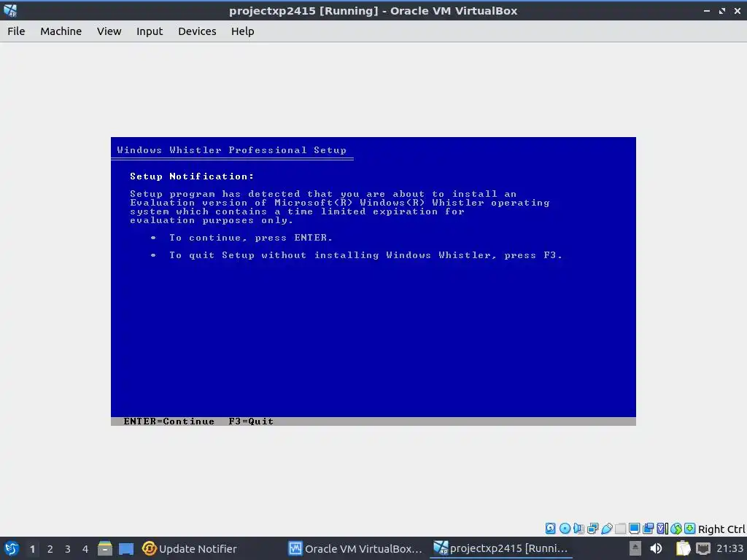
Task: Switch to workspace 3
Action: 68,549
